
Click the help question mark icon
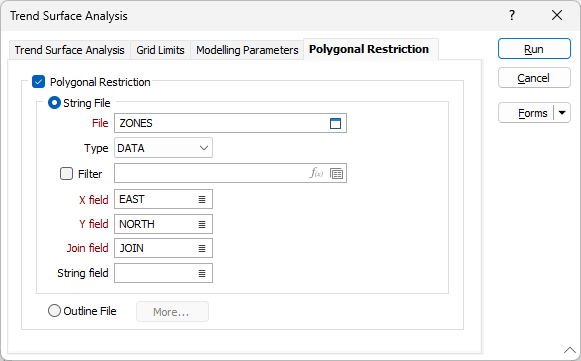(512, 16)
